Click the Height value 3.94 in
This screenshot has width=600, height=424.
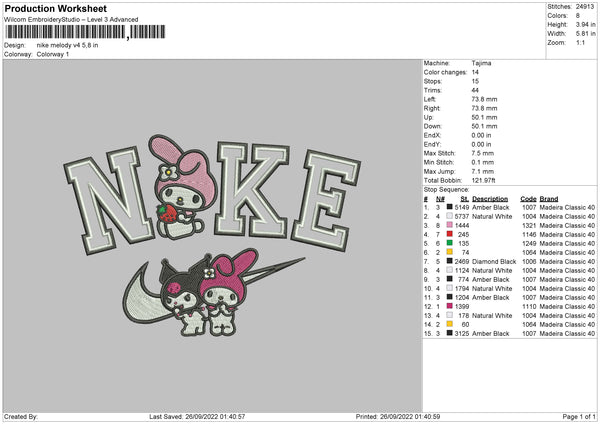585,24
